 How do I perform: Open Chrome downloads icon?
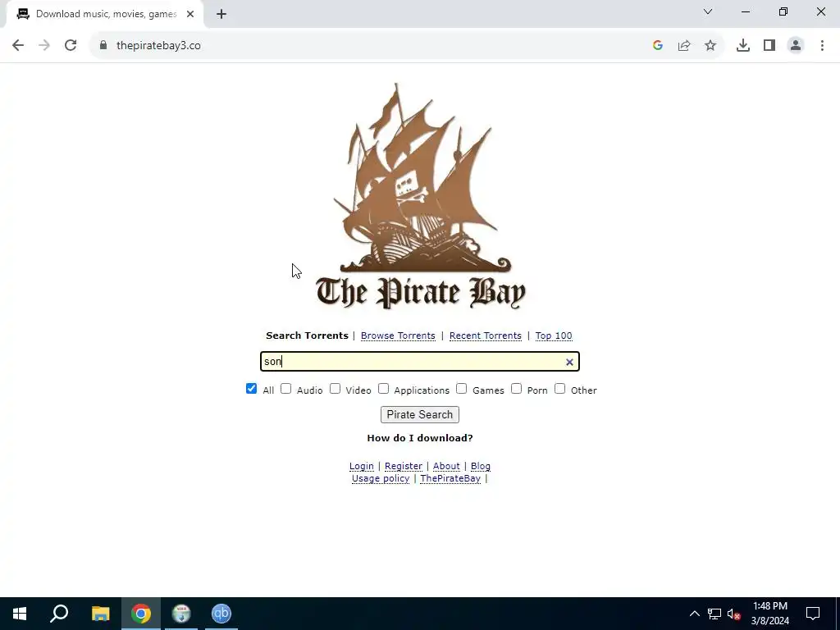click(743, 46)
